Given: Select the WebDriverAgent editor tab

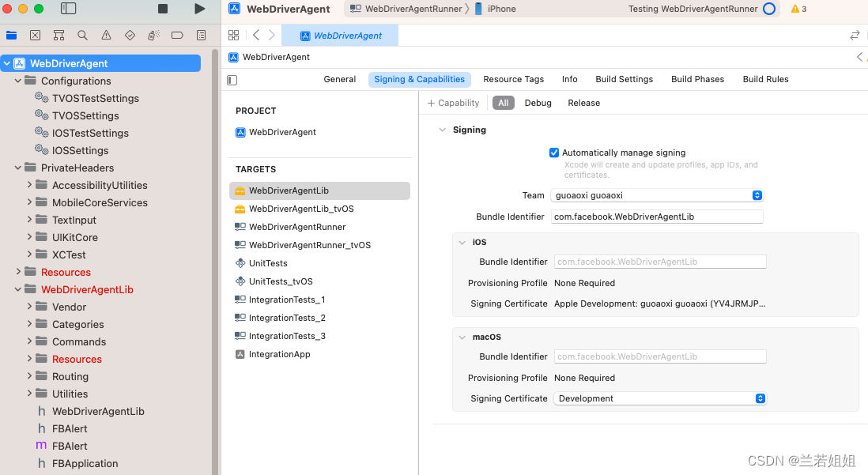Looking at the screenshot, I should [341, 36].
